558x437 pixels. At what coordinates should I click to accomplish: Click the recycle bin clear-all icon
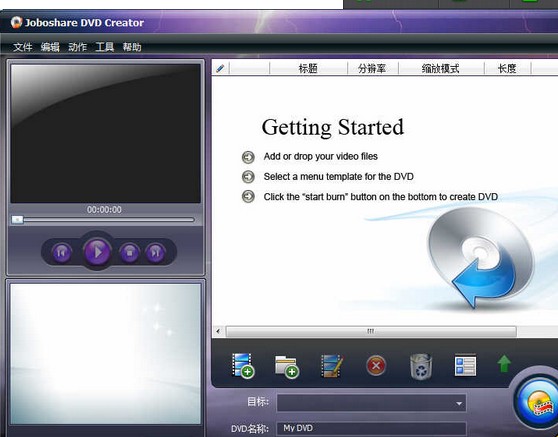pyautogui.click(x=421, y=367)
